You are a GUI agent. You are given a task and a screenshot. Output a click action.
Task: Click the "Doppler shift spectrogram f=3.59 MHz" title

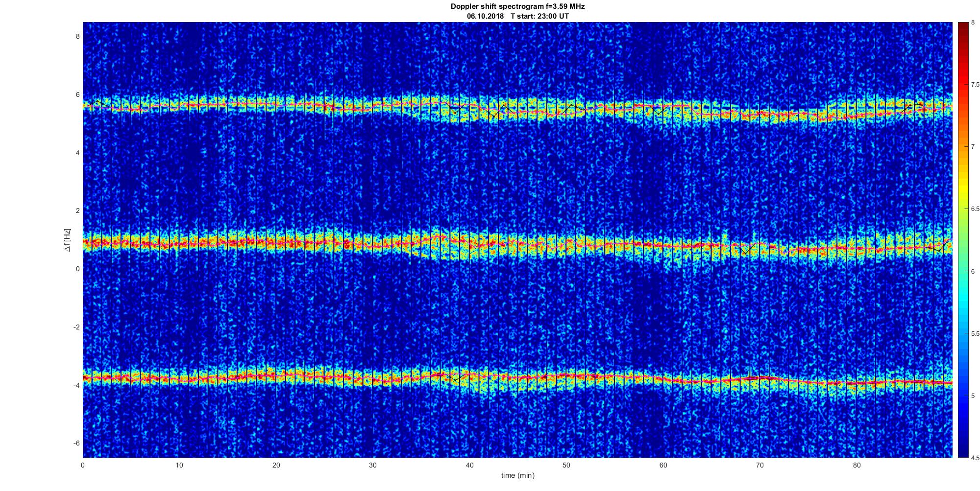517,7
